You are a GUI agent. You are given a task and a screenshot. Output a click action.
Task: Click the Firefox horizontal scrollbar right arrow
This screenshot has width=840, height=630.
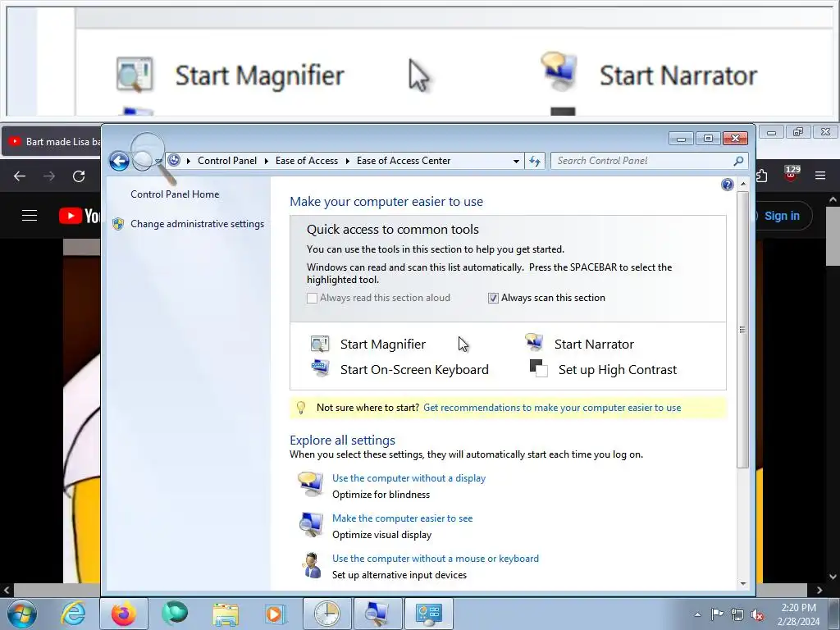819,590
